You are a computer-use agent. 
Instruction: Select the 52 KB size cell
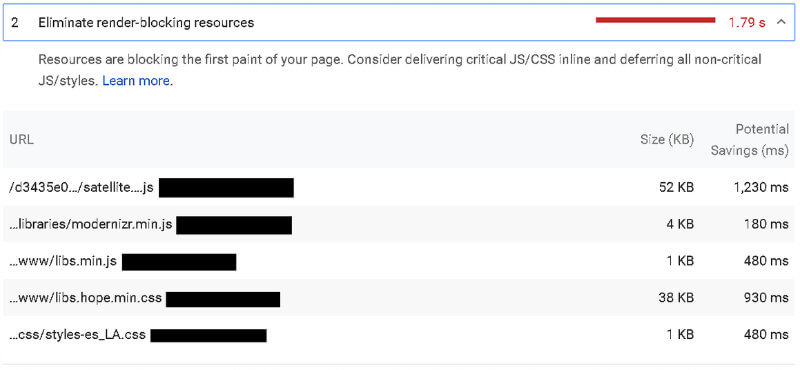[676, 187]
